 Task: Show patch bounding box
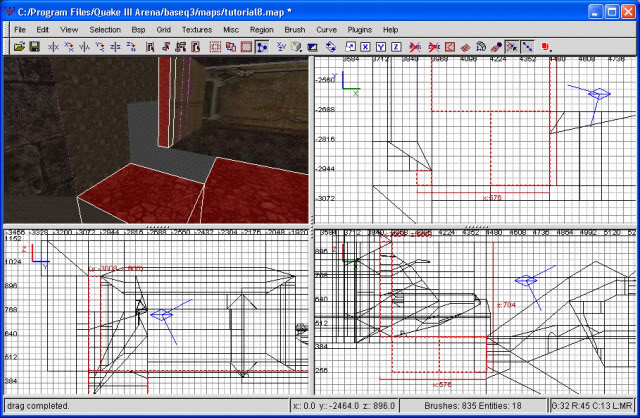tap(449, 47)
